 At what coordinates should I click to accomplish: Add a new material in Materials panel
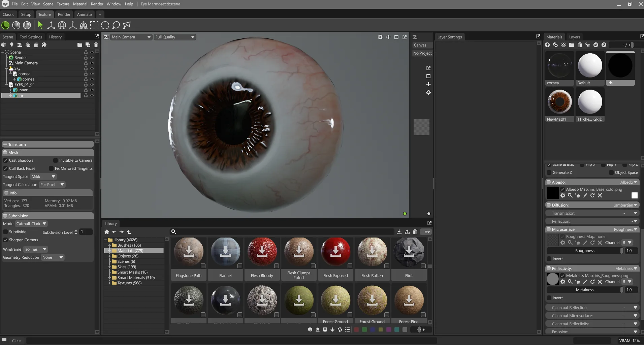[548, 45]
